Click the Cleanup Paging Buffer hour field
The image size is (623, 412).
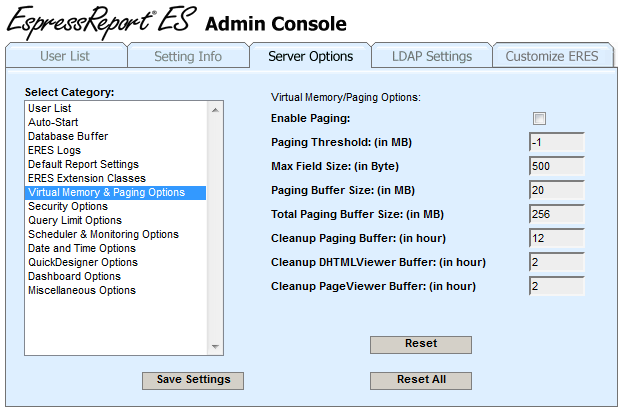pos(557,238)
